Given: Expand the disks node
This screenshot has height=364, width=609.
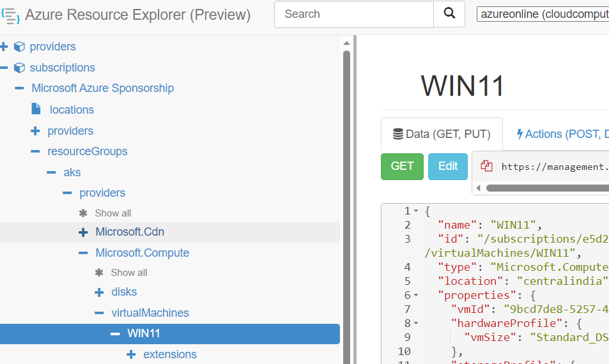Looking at the screenshot, I should pos(99,292).
